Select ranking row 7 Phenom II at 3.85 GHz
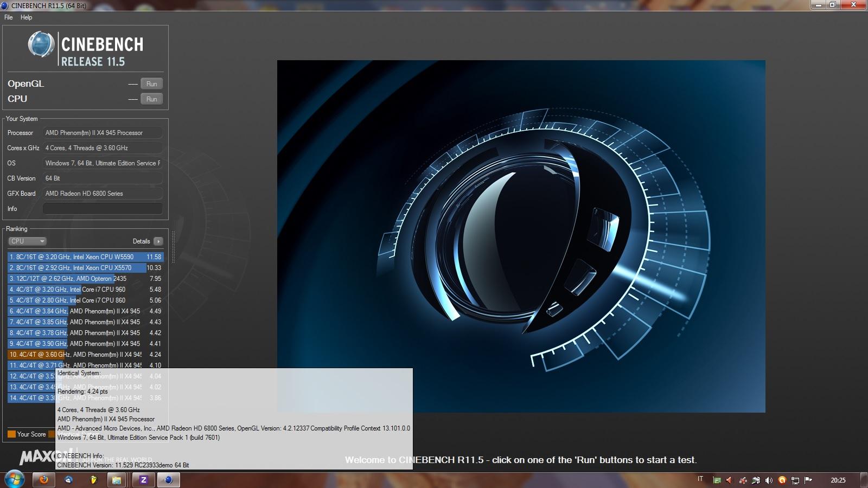Viewport: 868px width, 488px height. 86,322
